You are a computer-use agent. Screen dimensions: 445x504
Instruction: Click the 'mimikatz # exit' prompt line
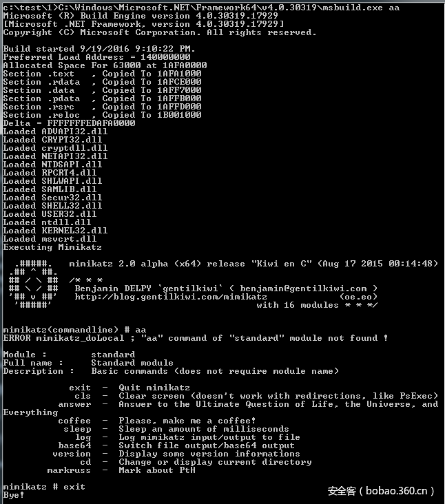pyautogui.click(x=44, y=487)
